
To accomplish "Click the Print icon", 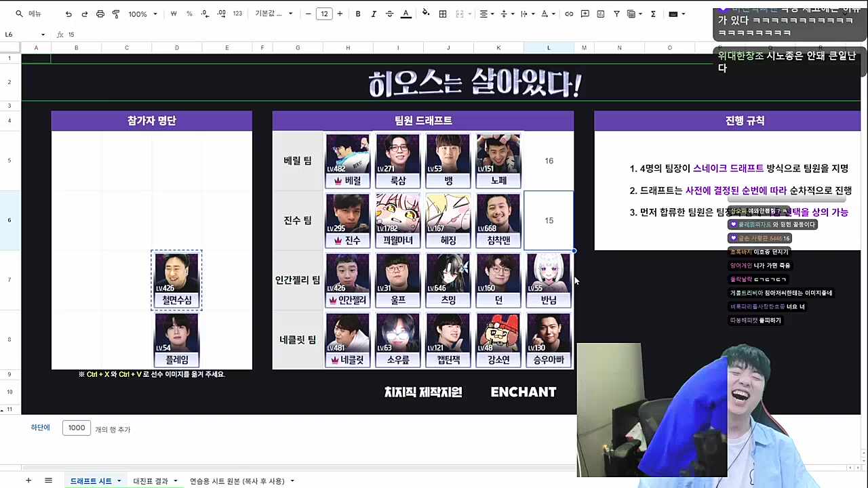I will pos(100,14).
